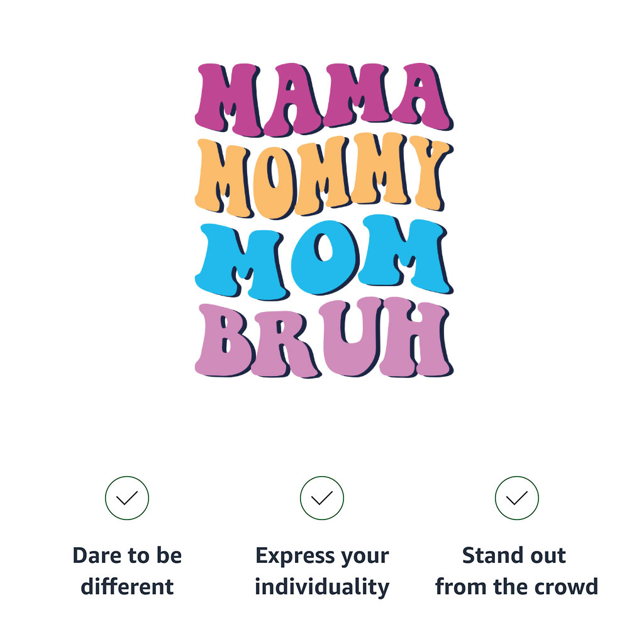
Task: Click the first M of magenta MAMA
Action: (228, 99)
